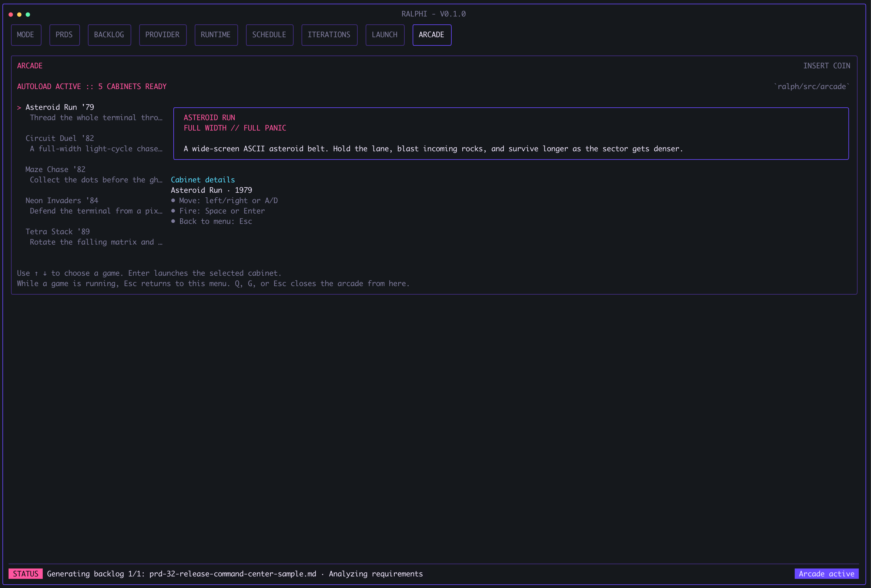This screenshot has width=871, height=588.
Task: Click the Arcade active status badge
Action: 826,574
